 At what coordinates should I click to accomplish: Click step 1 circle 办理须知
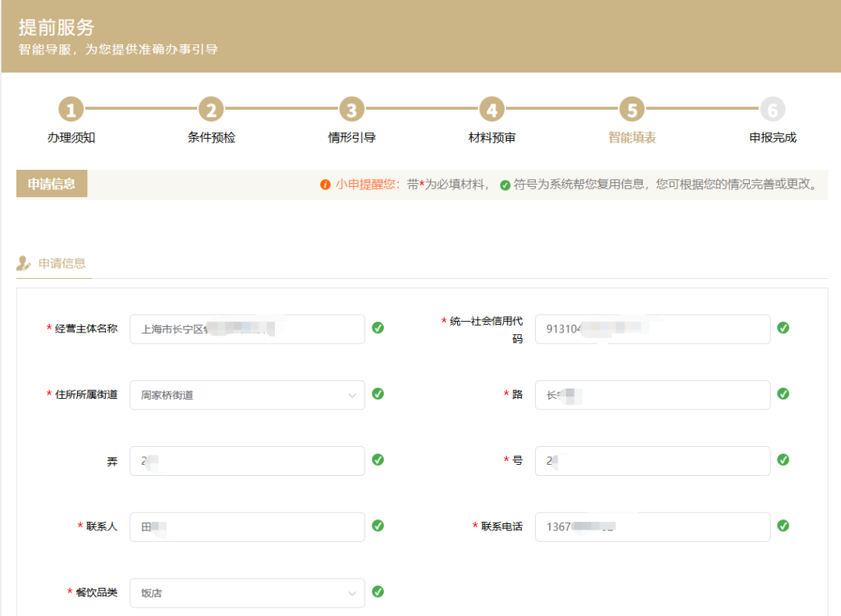click(x=71, y=110)
